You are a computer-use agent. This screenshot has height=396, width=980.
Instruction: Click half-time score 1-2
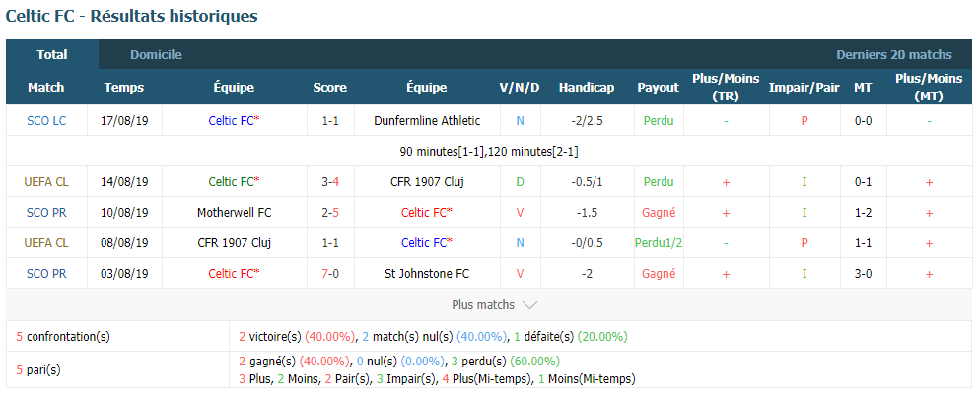(x=863, y=213)
